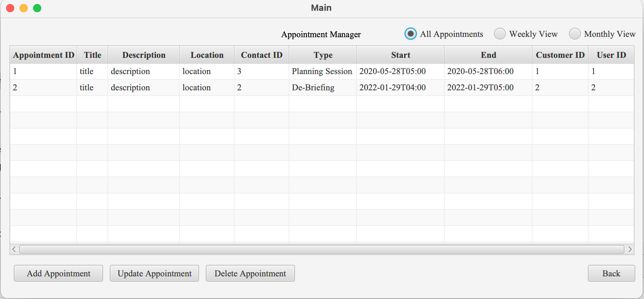Click the Description column header

(144, 55)
